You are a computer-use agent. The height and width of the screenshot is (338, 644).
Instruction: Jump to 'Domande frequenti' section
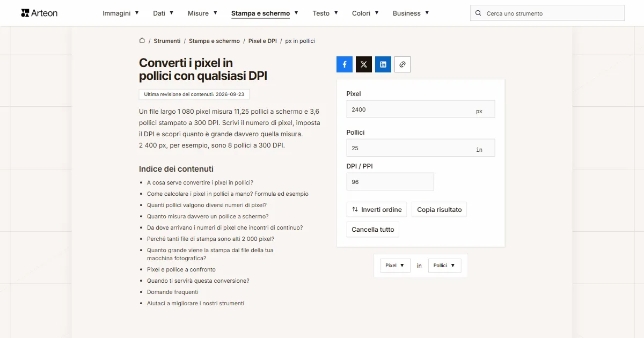pos(173,292)
